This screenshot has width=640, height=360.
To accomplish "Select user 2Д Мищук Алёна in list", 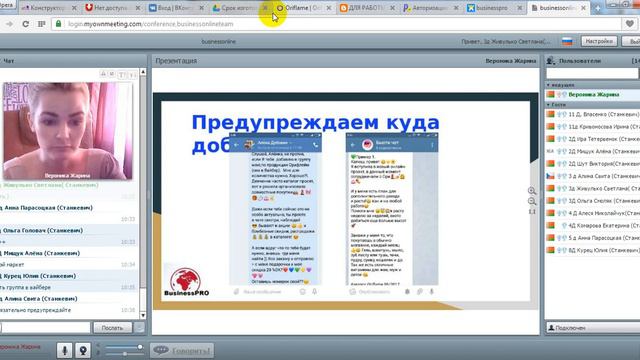I will coord(593,151).
